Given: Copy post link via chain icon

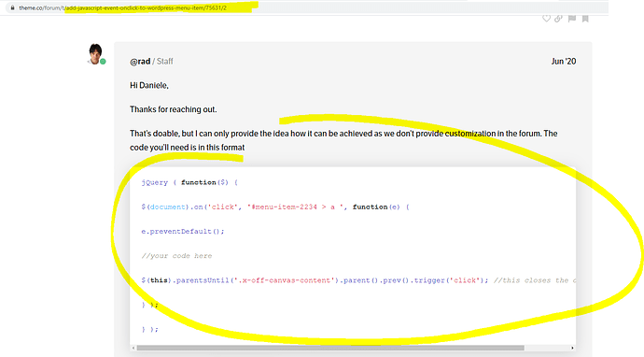Looking at the screenshot, I should point(558,19).
